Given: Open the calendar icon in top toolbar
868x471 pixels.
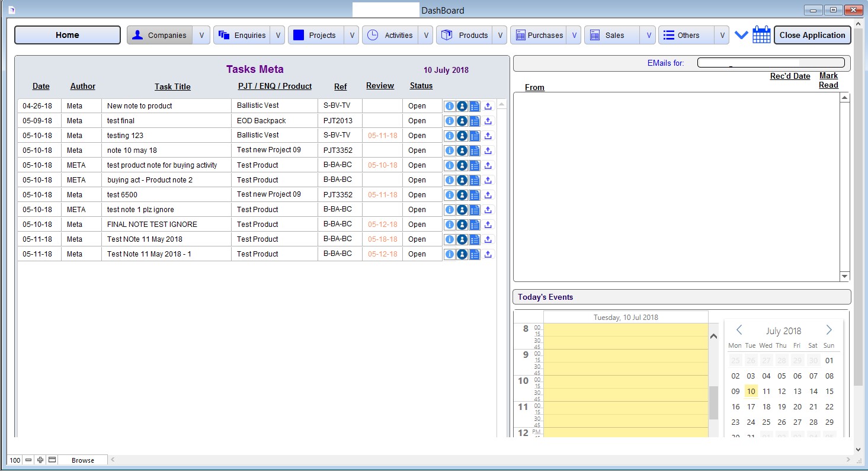Looking at the screenshot, I should [x=761, y=35].
